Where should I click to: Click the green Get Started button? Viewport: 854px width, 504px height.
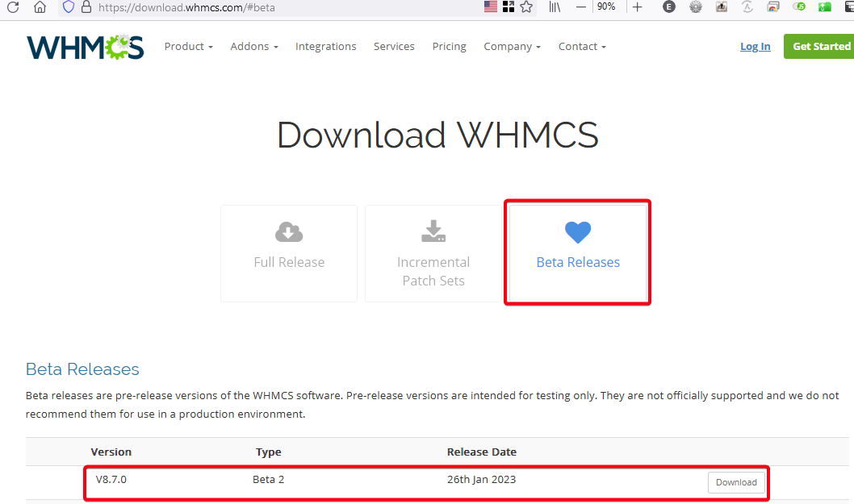click(x=819, y=46)
